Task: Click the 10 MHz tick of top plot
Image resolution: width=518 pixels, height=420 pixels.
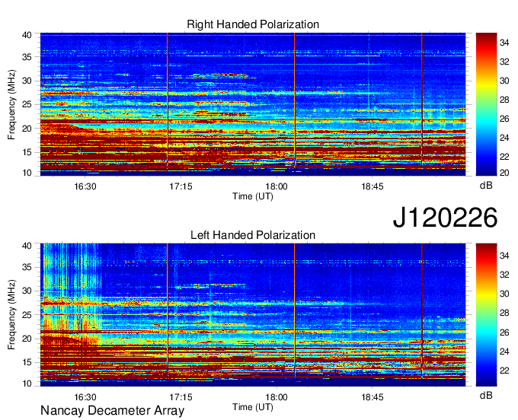Action: [27, 173]
